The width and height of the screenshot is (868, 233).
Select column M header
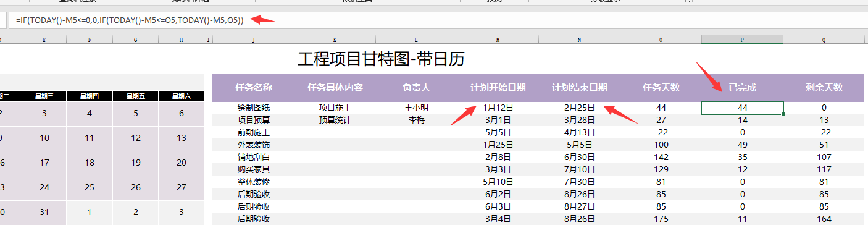[x=498, y=40]
